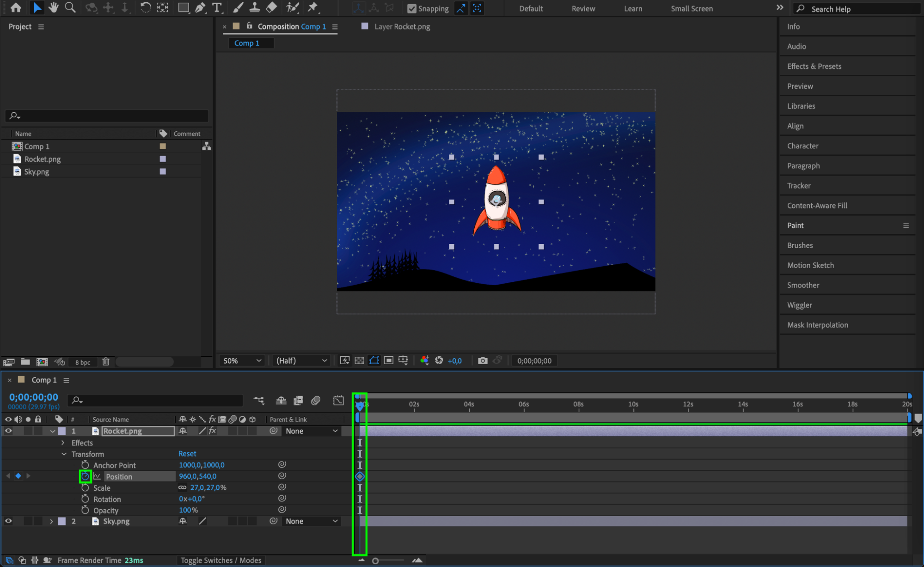Screen dimensions: 924x567
Task: Select the Zoom tool in toolbar
Action: point(70,7)
